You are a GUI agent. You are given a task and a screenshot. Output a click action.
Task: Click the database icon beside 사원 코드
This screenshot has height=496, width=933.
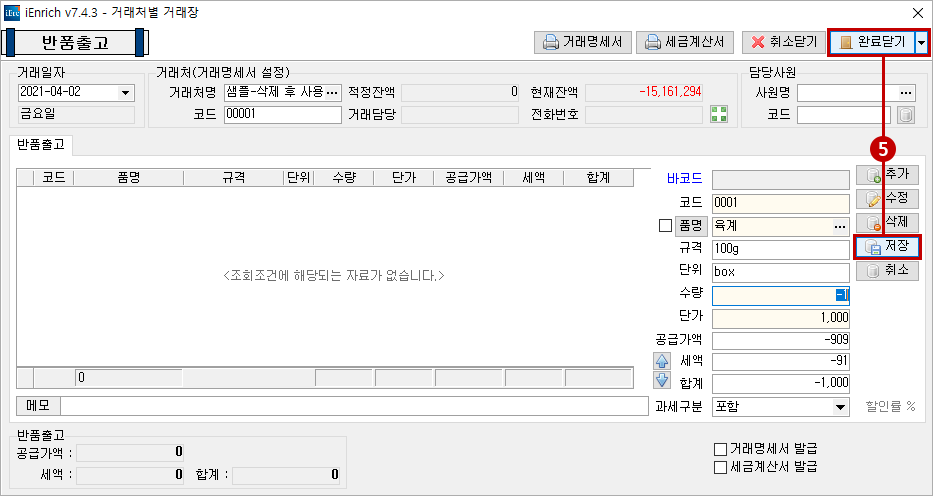tap(905, 115)
